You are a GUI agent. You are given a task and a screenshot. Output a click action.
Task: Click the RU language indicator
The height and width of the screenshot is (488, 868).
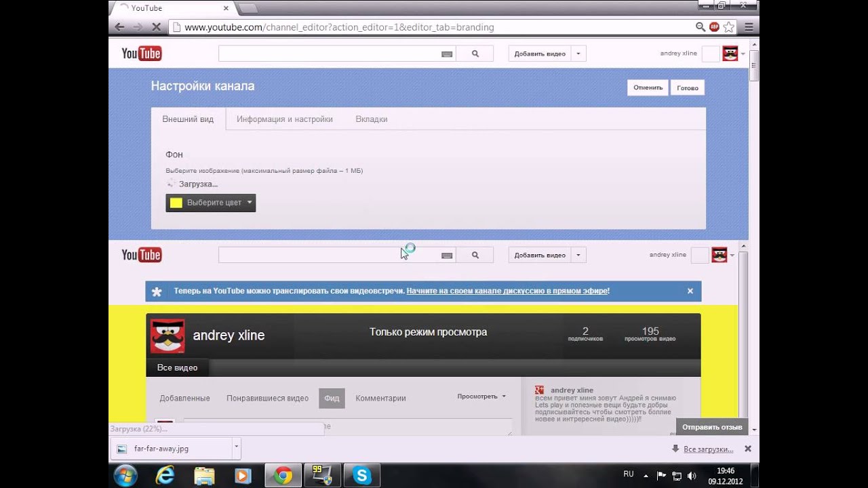coord(629,474)
